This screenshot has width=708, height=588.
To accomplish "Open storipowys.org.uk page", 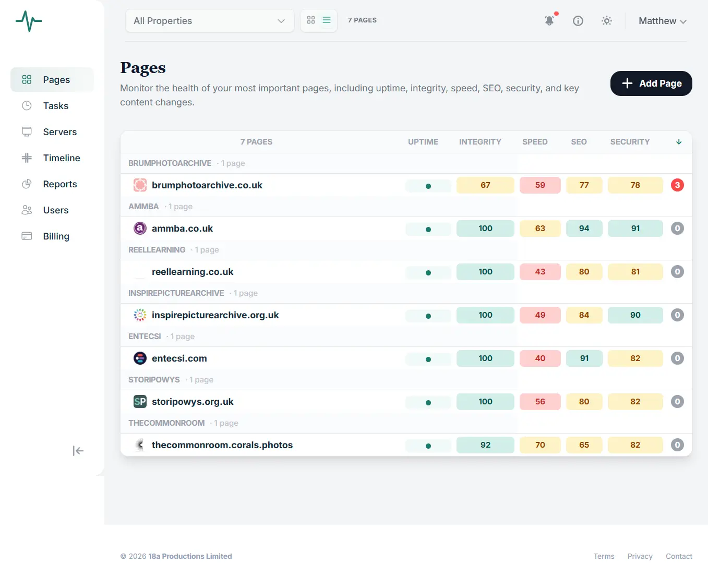I will (193, 402).
